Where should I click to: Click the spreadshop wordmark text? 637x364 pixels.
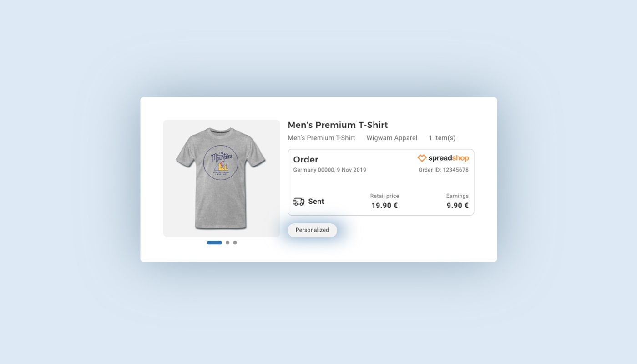tap(448, 158)
